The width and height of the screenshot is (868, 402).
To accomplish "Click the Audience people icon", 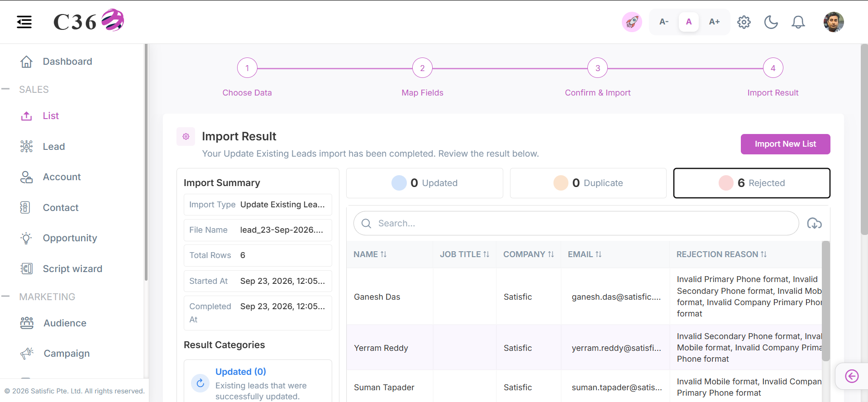I will pyautogui.click(x=27, y=323).
